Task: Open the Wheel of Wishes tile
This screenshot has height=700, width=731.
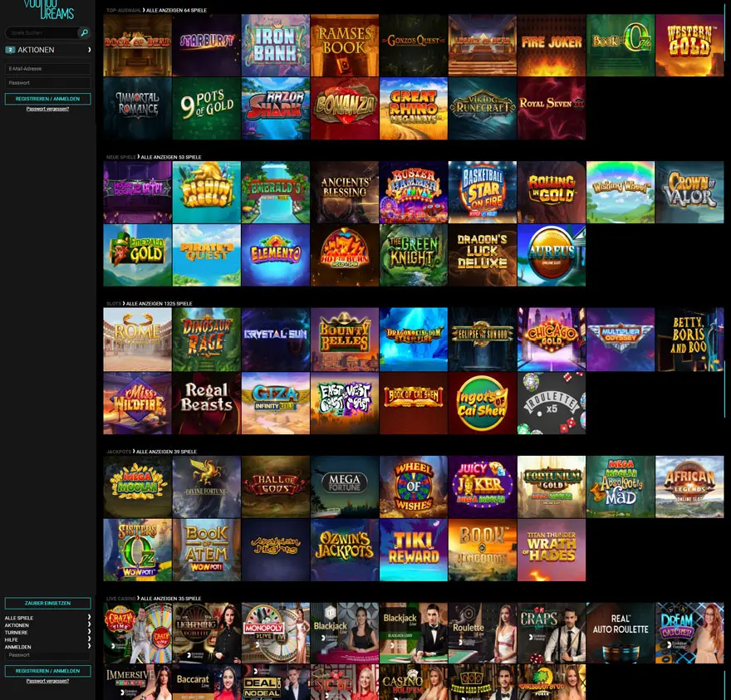Action: (x=414, y=487)
